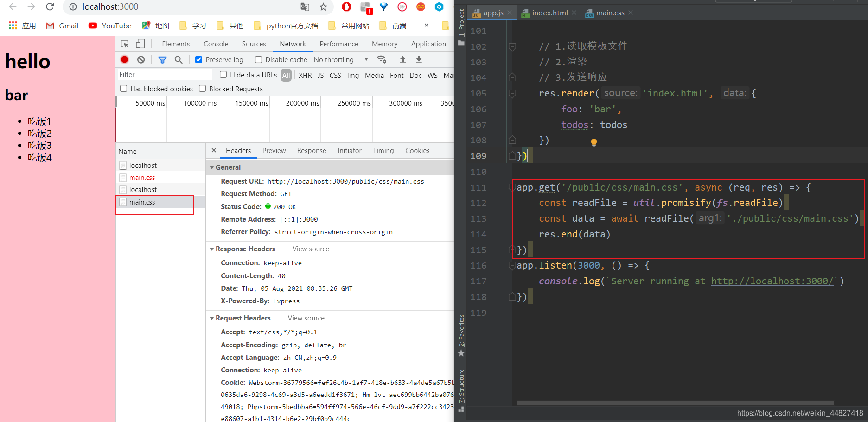Open the python官方文档 bookmark folder
Screen dimensions: 868x422
point(286,26)
